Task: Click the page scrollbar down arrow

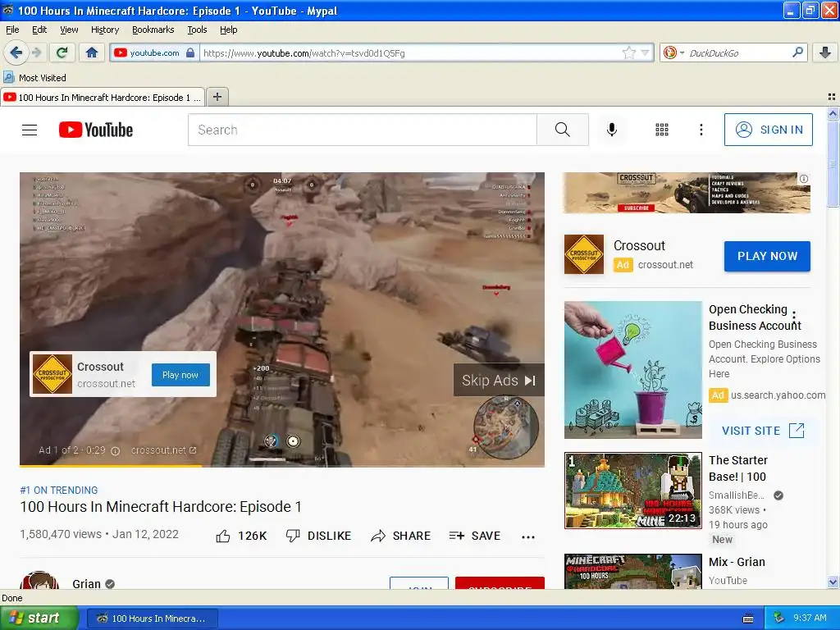Action: [x=833, y=582]
